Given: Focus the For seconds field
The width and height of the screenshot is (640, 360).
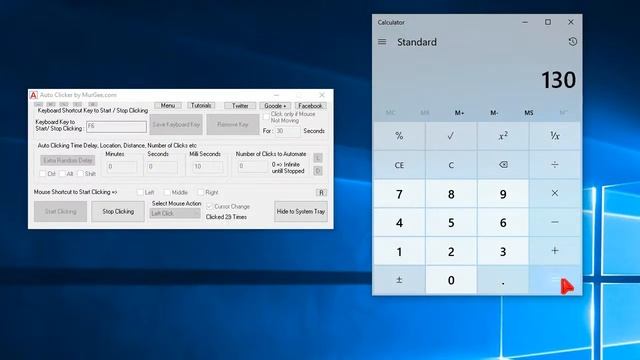Looking at the screenshot, I should (287, 131).
